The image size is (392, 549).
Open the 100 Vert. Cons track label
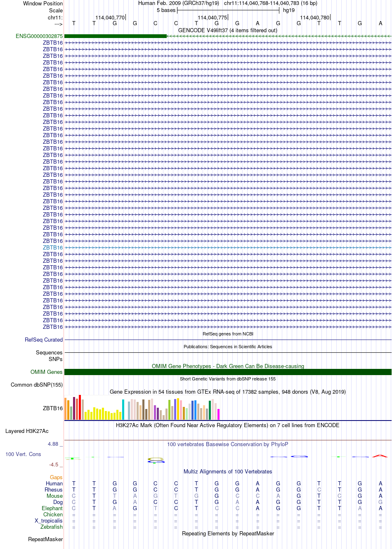[23, 454]
